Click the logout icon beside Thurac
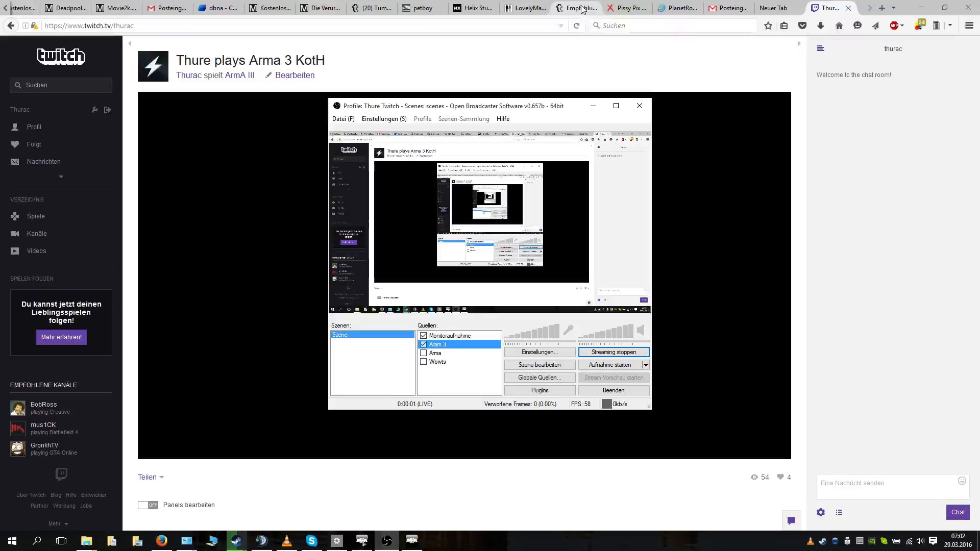The image size is (980, 551). coord(108,110)
